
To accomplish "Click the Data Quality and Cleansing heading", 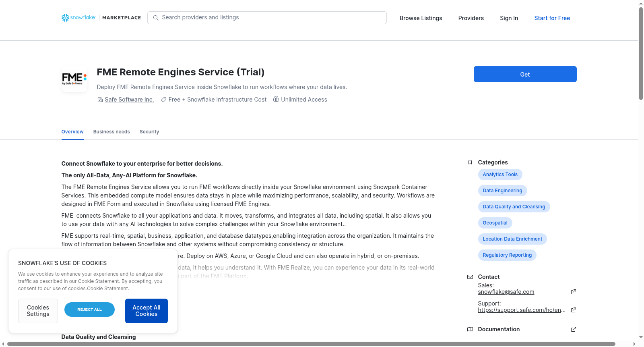I will point(99,337).
